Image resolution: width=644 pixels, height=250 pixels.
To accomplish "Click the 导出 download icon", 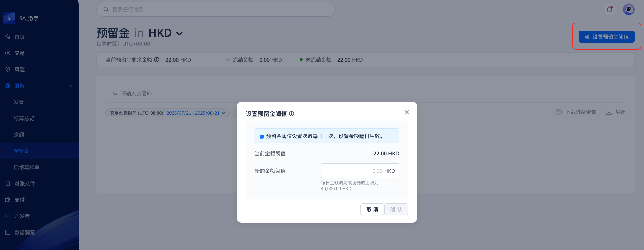I will pos(609,112).
